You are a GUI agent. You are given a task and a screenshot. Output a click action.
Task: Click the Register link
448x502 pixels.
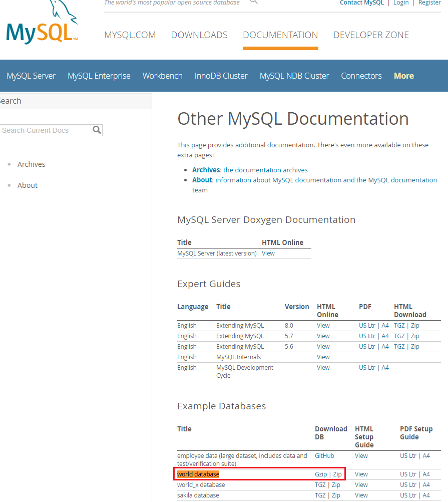click(x=429, y=3)
